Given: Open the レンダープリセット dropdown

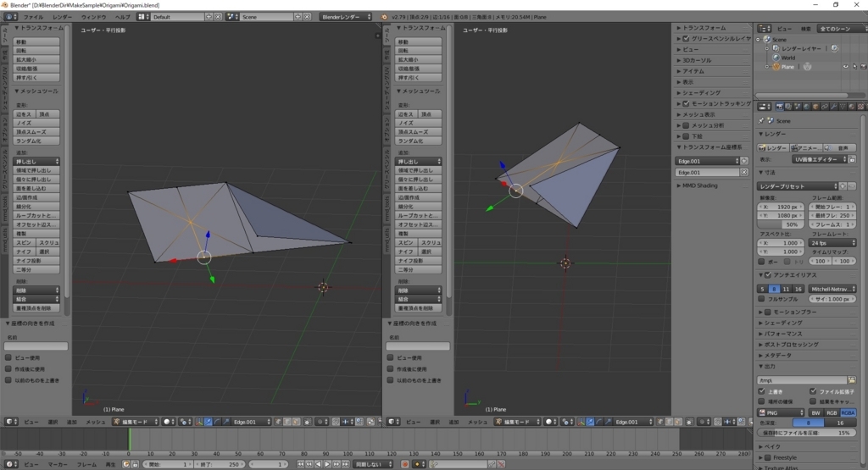Looking at the screenshot, I should (797, 186).
